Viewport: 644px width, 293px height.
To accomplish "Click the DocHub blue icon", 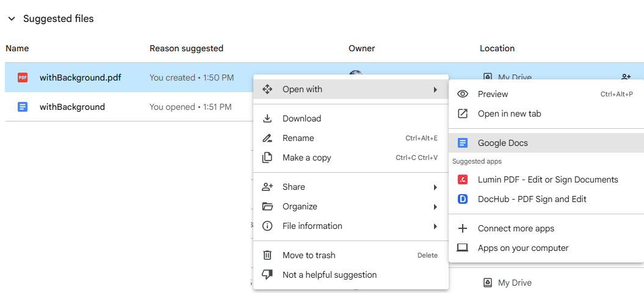I will coord(463,200).
